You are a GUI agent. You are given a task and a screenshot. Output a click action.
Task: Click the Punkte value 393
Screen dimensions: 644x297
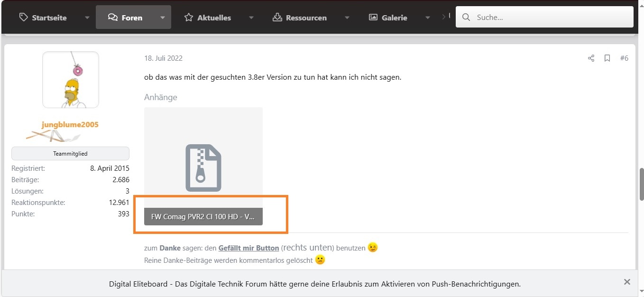tap(123, 214)
